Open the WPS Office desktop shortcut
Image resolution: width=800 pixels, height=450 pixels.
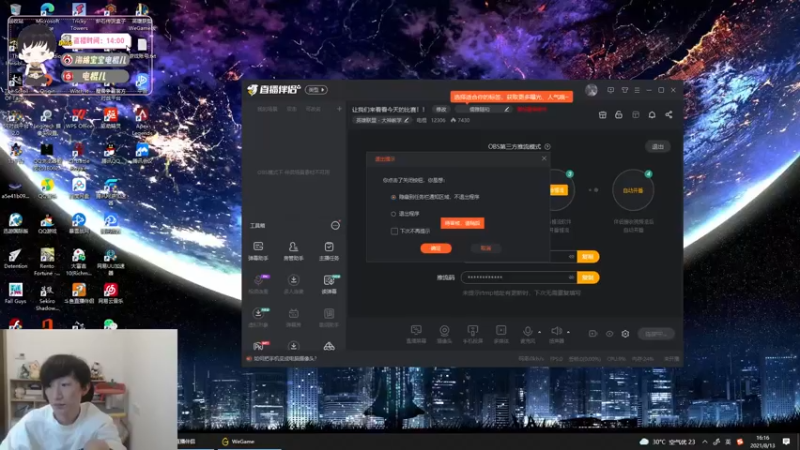click(79, 118)
